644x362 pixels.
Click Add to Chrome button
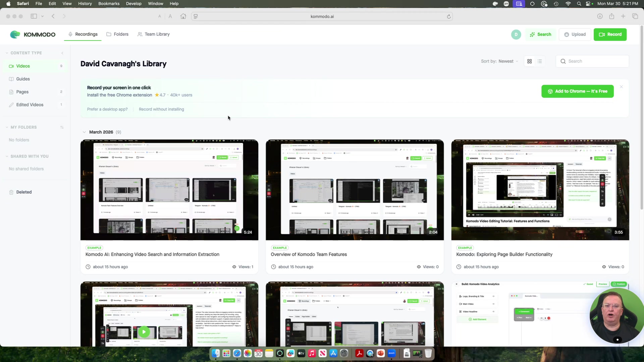point(577,91)
